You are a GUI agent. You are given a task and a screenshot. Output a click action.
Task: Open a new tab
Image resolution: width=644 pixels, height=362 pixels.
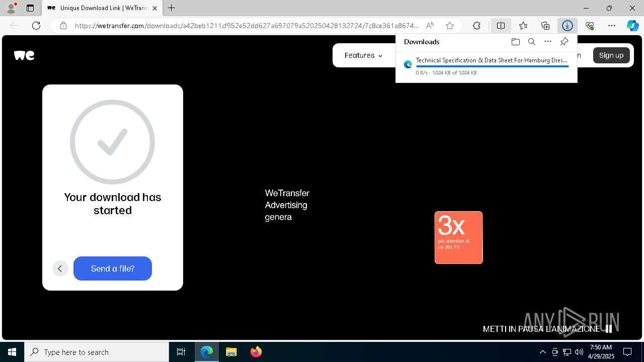click(x=172, y=8)
